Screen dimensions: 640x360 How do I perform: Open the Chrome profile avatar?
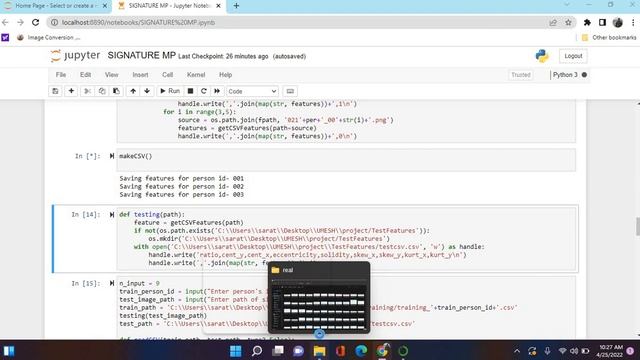(x=618, y=22)
